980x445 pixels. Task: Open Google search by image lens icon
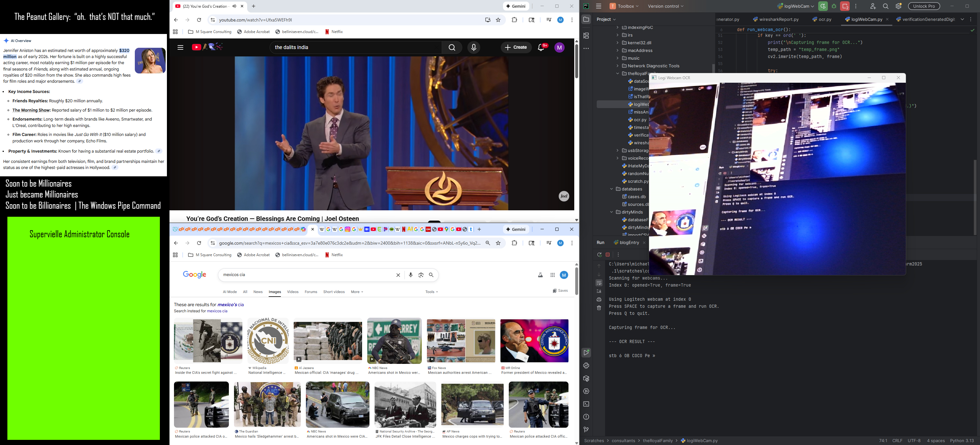pos(421,275)
